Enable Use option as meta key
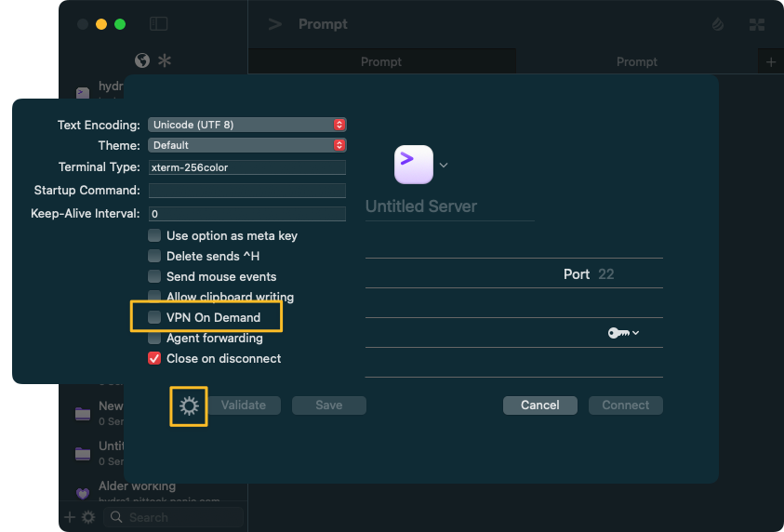Image resolution: width=784 pixels, height=532 pixels. [x=154, y=235]
